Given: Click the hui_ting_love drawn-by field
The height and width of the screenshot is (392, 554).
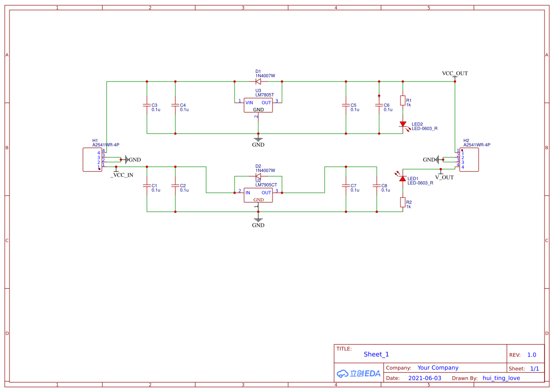Looking at the screenshot, I should point(501,378).
